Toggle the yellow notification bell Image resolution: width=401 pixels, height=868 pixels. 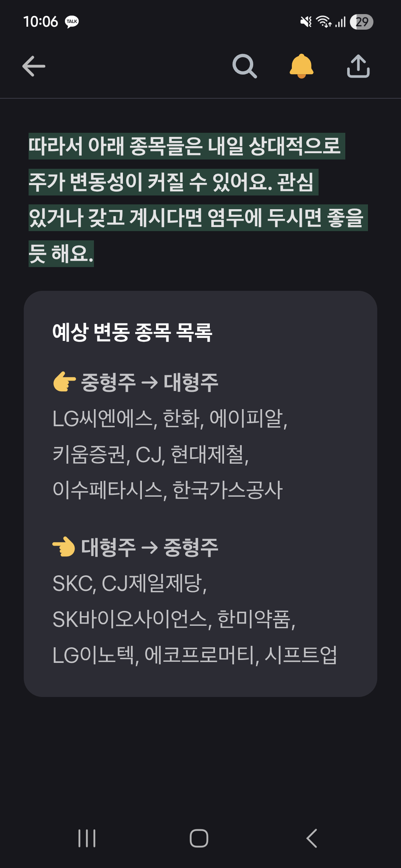tap(301, 66)
